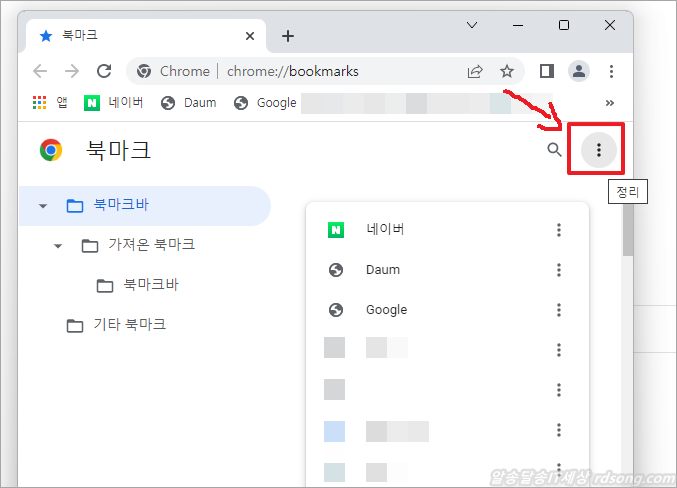The width and height of the screenshot is (677, 488).
Task: Star this page with the bookmark icon
Action: tap(507, 71)
